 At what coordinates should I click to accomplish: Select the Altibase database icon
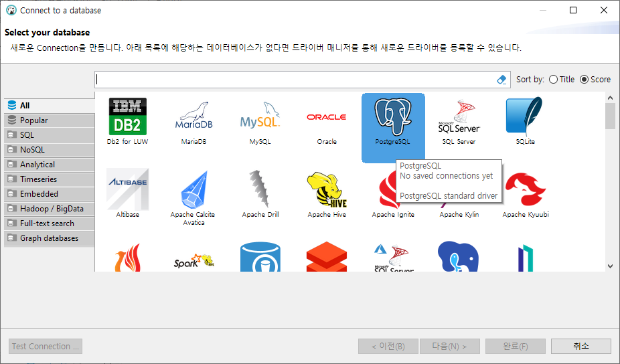[x=127, y=190]
